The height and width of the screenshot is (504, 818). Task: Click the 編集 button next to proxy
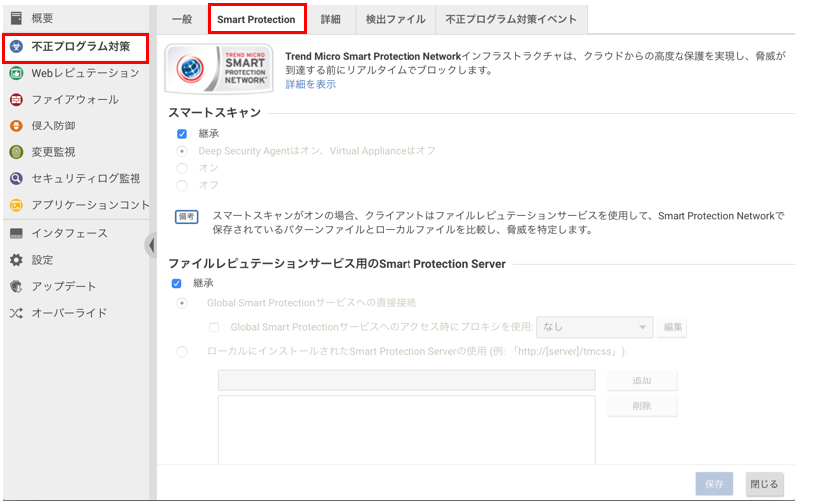(x=672, y=327)
